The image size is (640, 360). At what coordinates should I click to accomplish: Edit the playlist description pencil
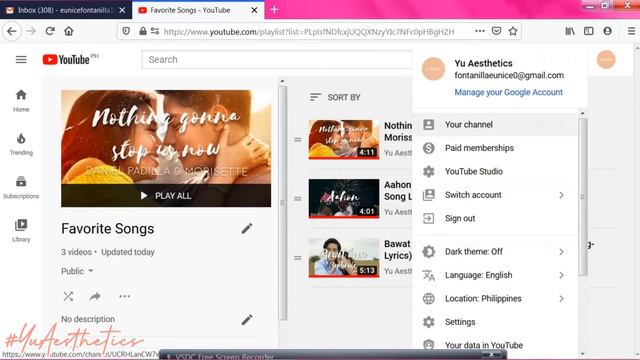click(247, 320)
